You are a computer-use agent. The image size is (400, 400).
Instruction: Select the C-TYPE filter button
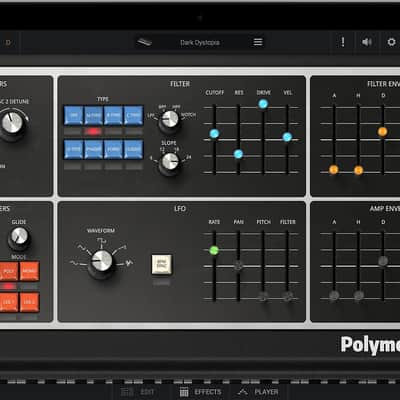[134, 115]
